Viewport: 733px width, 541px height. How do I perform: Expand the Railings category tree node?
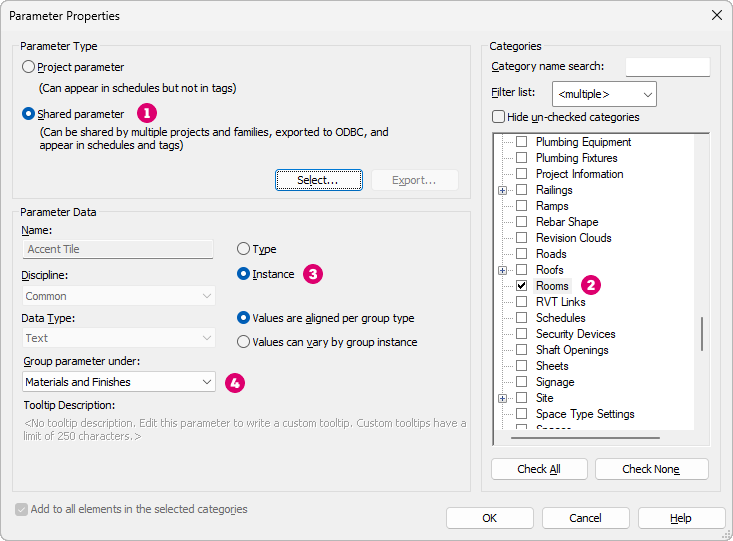(503, 190)
